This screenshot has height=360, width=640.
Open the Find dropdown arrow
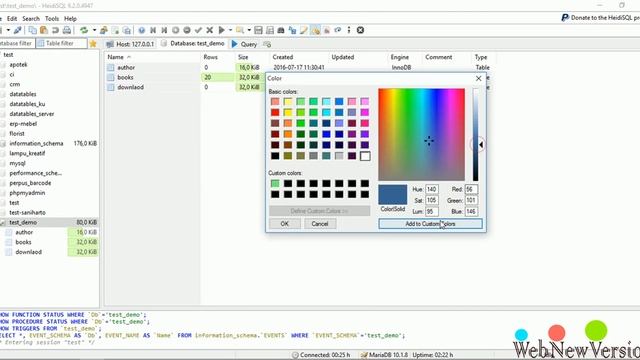click(x=249, y=30)
